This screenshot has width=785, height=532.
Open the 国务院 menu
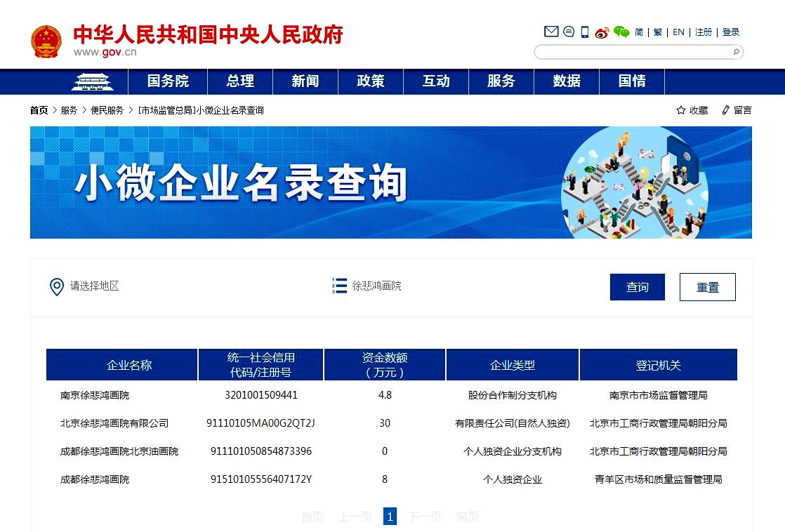[x=168, y=81]
